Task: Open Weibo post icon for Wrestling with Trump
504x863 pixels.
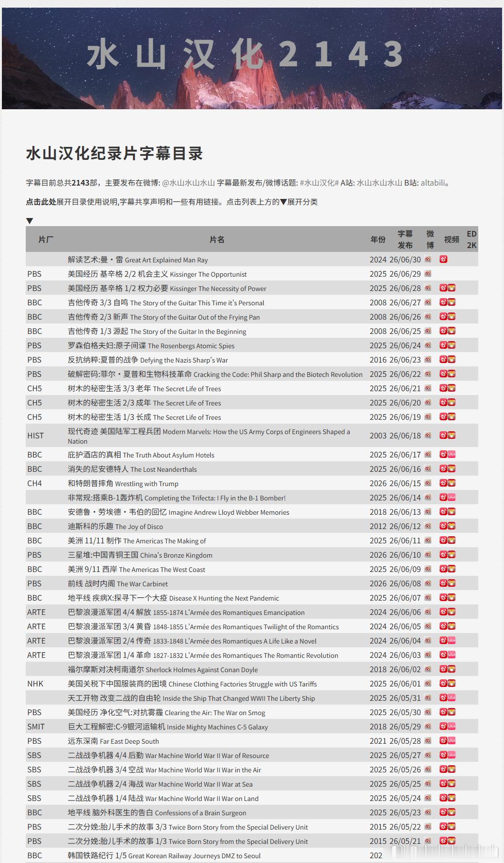Action: point(428,483)
